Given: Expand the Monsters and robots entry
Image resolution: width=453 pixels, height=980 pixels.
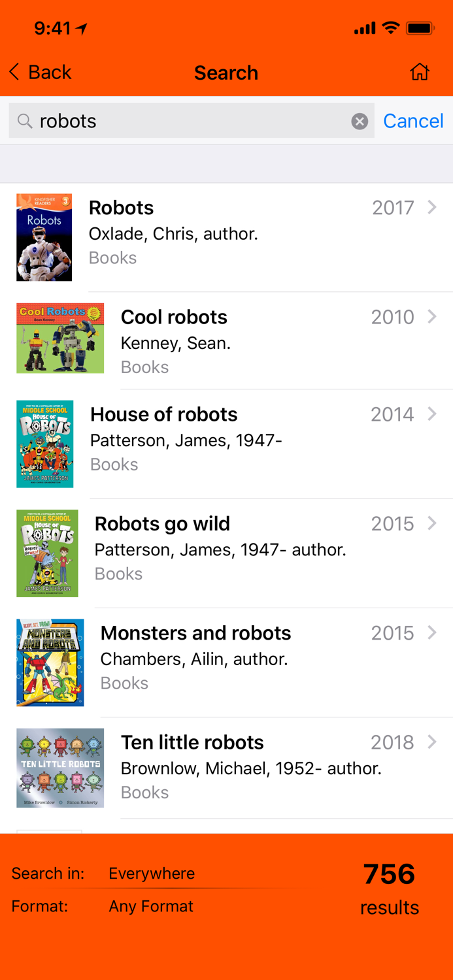Looking at the screenshot, I should [x=433, y=632].
